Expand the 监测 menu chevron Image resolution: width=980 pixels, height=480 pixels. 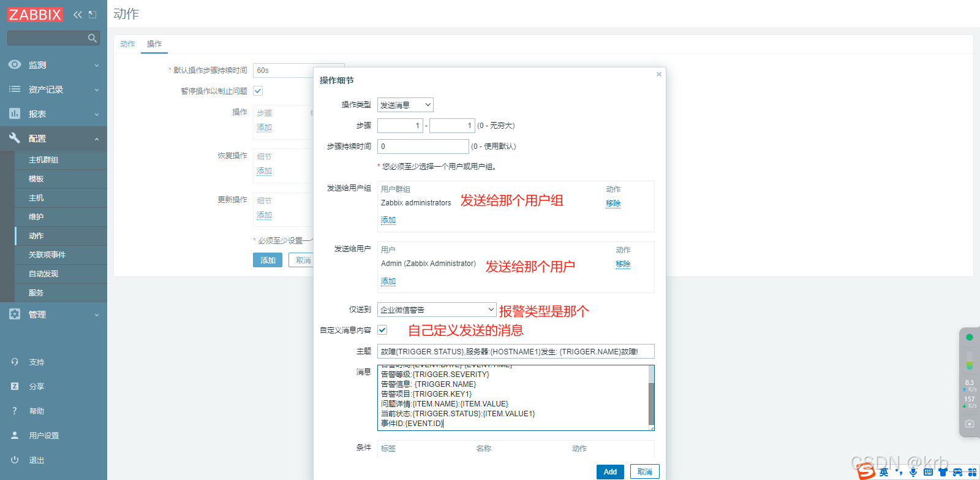(97, 65)
